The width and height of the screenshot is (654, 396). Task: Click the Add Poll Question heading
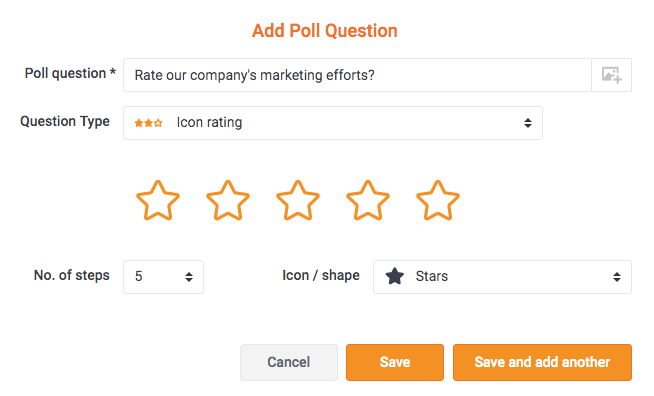pos(324,31)
